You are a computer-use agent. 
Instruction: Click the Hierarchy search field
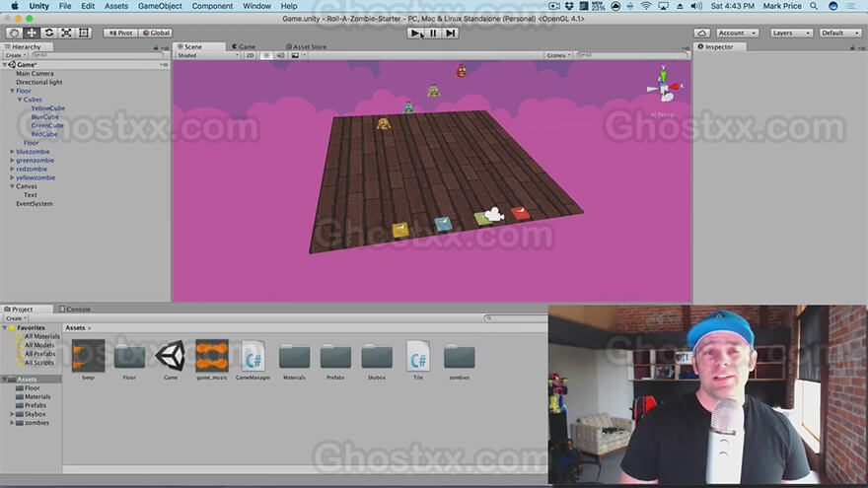98,55
